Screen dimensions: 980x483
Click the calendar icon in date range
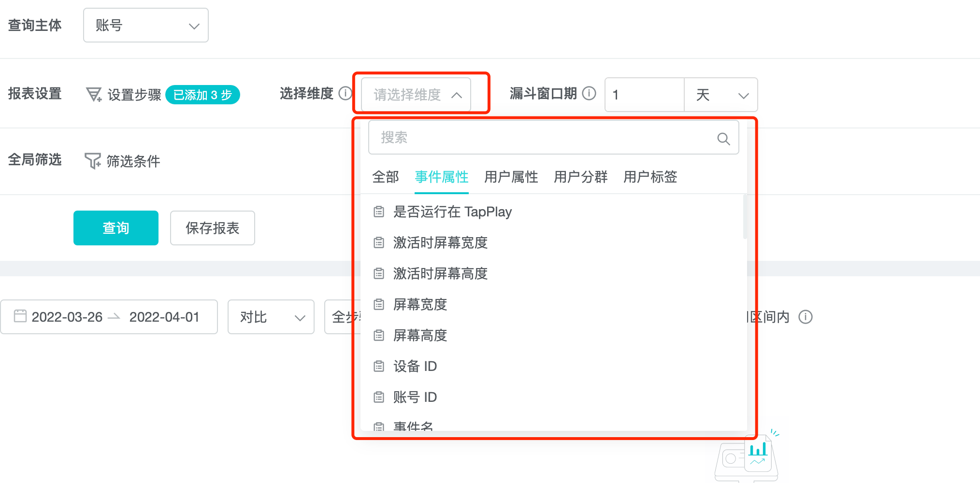tap(20, 316)
